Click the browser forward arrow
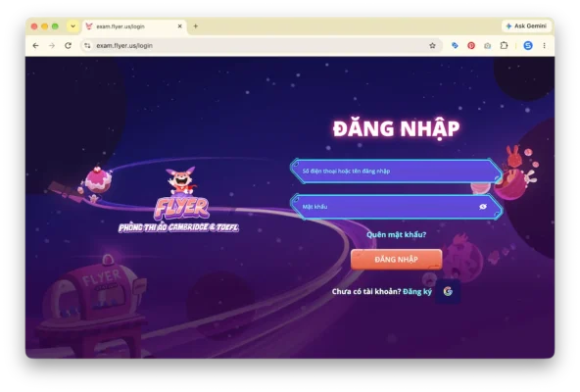The height and width of the screenshot is (392, 580). tap(52, 45)
